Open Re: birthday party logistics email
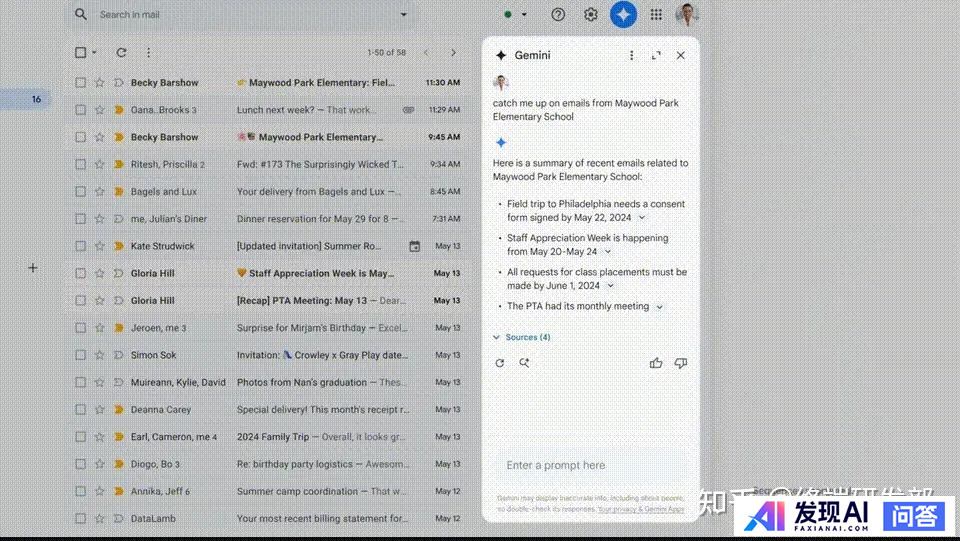The height and width of the screenshot is (541, 960). 267,464
